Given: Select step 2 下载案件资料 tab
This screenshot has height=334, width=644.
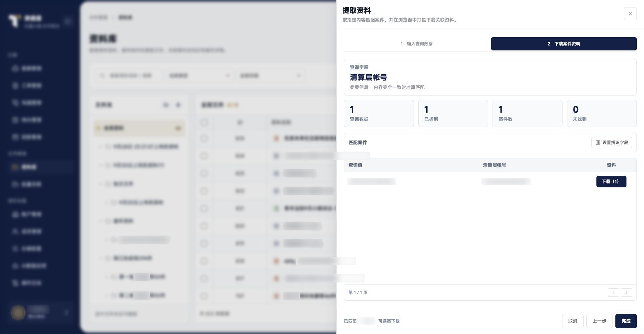Looking at the screenshot, I should click(x=563, y=44).
